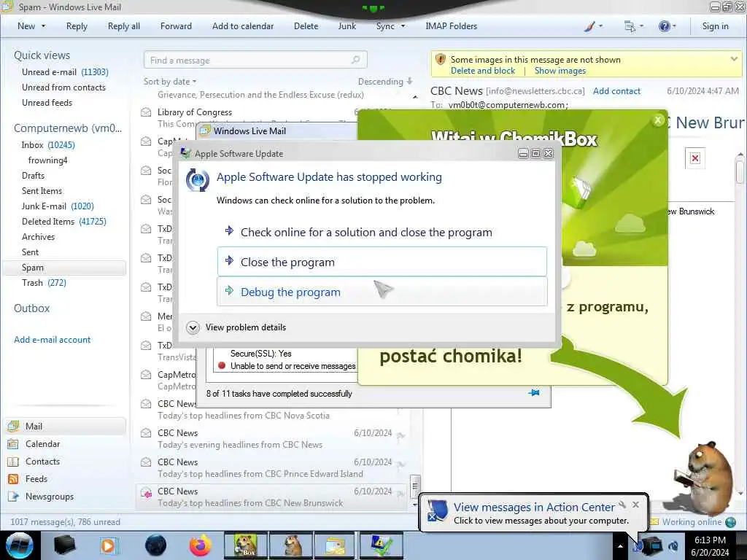The width and height of the screenshot is (747, 560).
Task: Open the wrench settings icon on the notification
Action: [622, 505]
